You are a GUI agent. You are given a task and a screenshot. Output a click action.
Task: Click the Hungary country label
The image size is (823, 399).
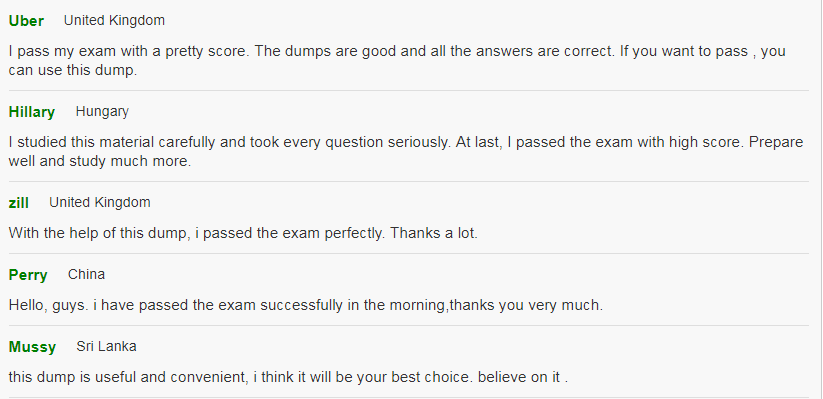pos(102,112)
